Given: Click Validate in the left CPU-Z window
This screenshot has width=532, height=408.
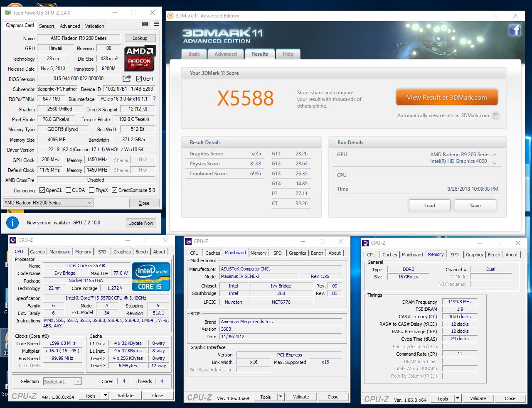Looking at the screenshot, I should click(126, 396).
